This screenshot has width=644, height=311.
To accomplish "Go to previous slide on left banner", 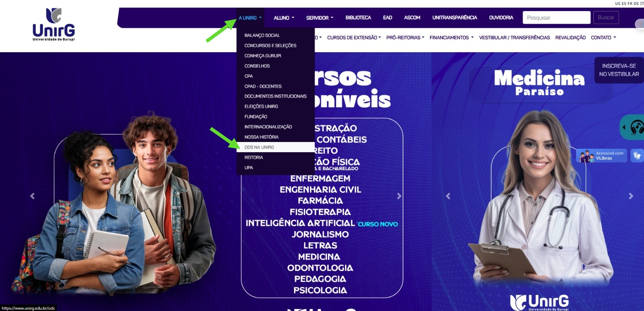I will click(x=32, y=196).
